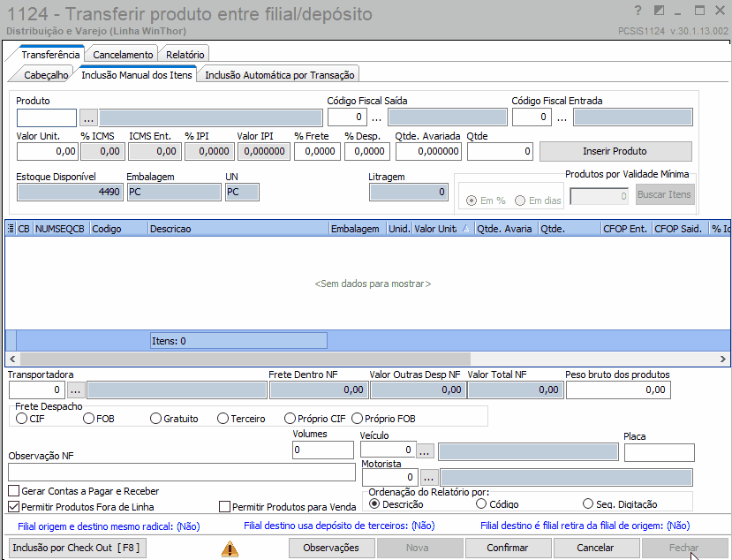Image resolution: width=732 pixels, height=560 pixels.
Task: Click the Volumes input field
Action: click(x=323, y=450)
